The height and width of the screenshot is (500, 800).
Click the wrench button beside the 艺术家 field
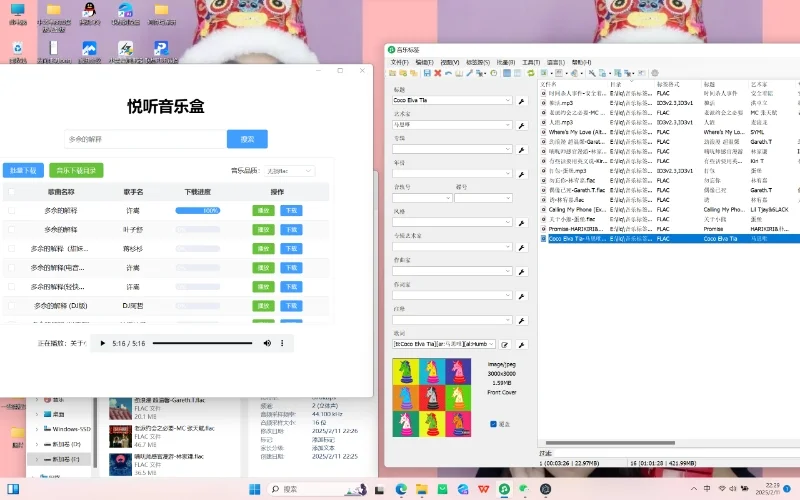(521, 126)
